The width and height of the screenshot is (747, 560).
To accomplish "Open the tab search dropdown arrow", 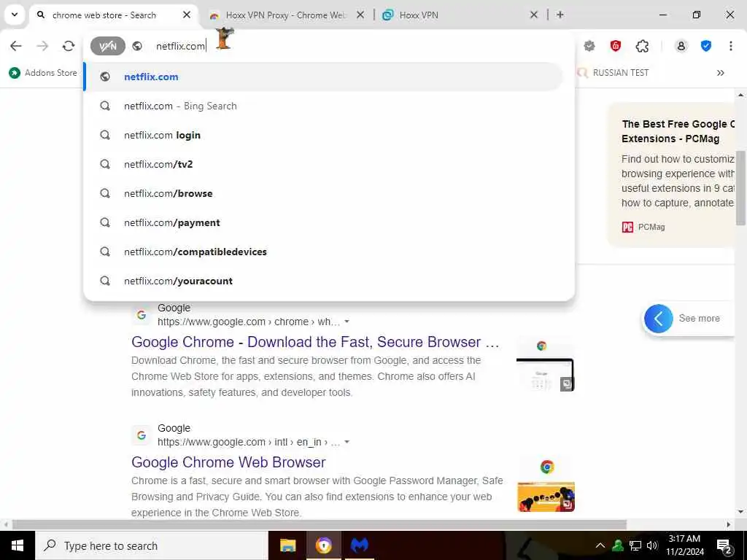I will [x=15, y=15].
